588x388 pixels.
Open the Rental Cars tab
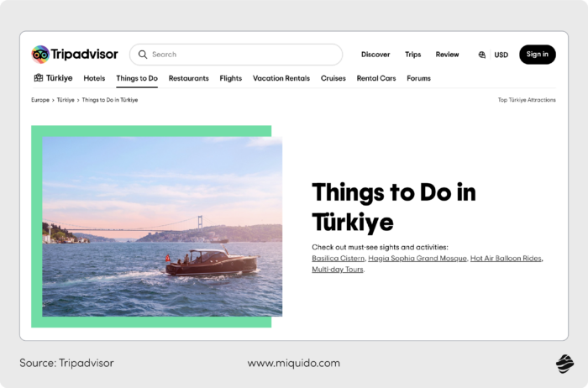click(x=376, y=78)
